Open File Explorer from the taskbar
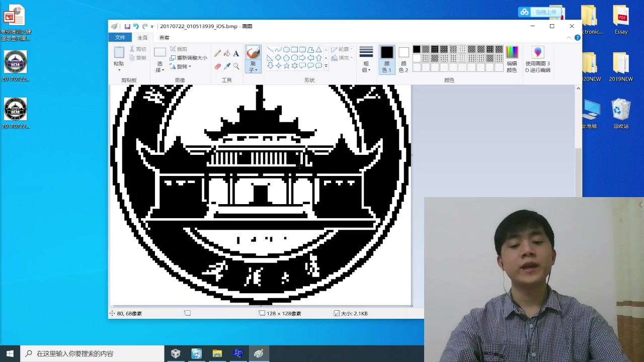The image size is (644, 362). [217, 353]
